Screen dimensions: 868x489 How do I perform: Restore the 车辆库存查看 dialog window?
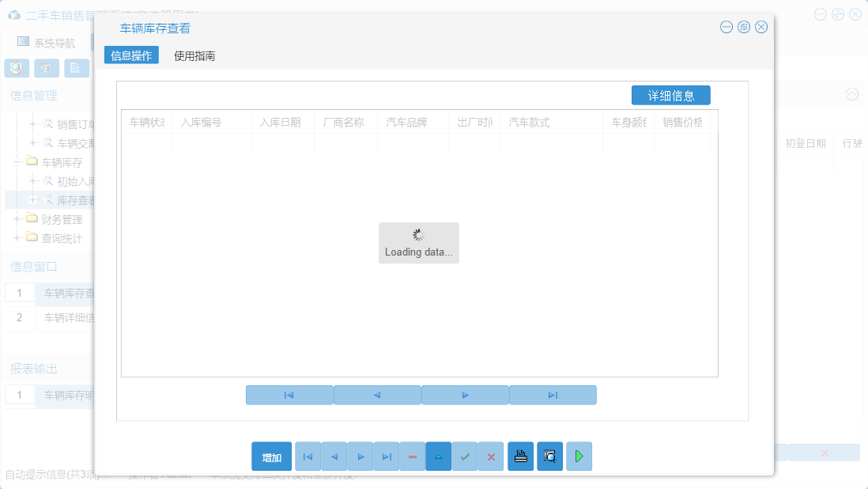744,27
